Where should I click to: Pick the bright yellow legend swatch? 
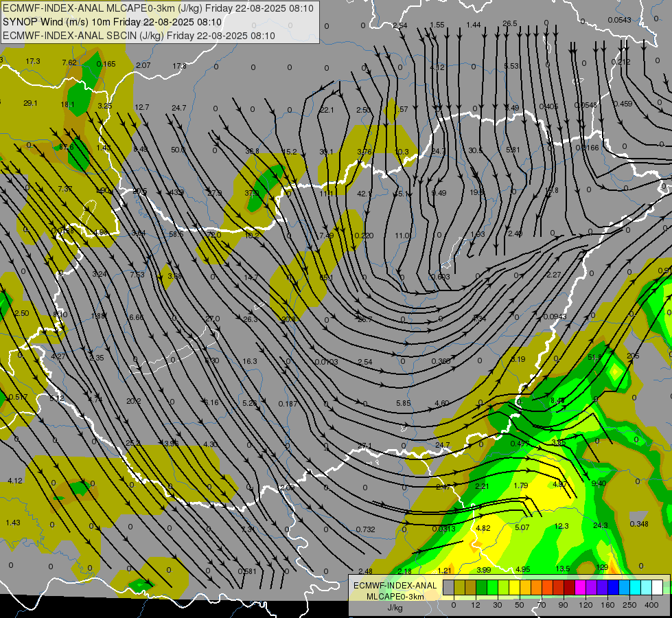pos(514,588)
